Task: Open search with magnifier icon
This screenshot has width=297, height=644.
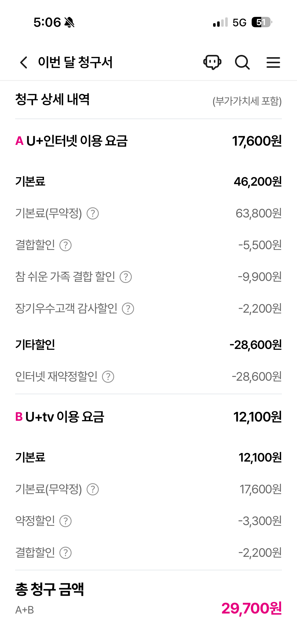Action: pyautogui.click(x=242, y=62)
